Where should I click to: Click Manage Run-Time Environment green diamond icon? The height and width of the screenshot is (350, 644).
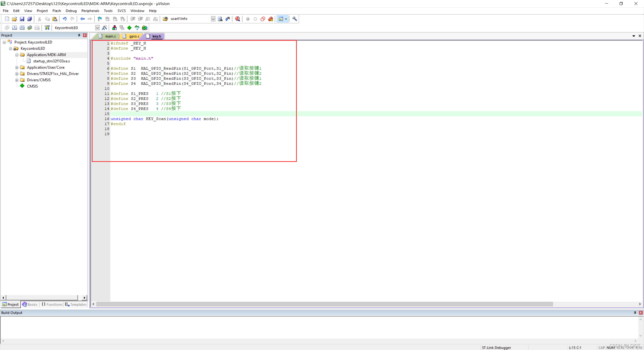pos(129,28)
